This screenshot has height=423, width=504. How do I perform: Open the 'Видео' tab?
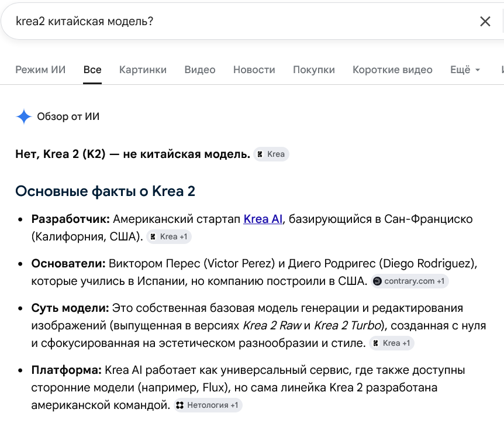point(200,70)
